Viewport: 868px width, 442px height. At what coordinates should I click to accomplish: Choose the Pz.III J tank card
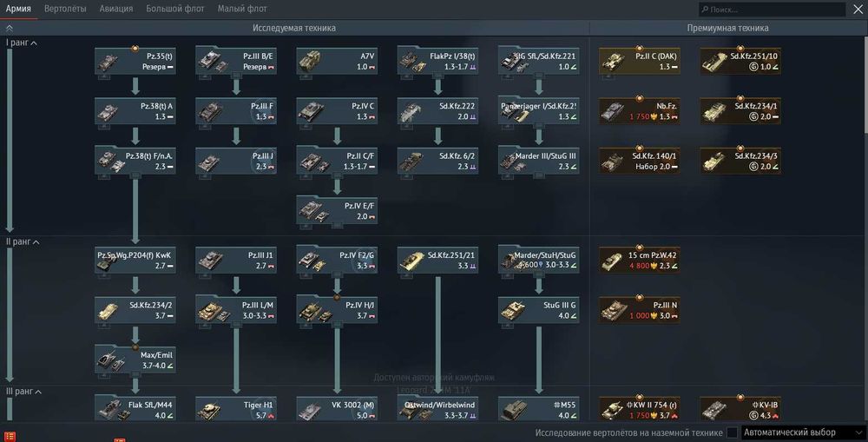[x=236, y=161]
